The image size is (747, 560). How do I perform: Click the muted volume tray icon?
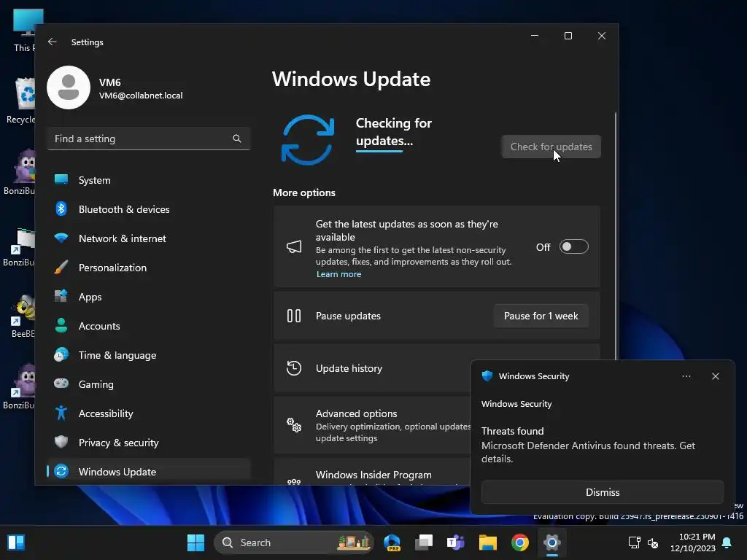[x=653, y=542]
